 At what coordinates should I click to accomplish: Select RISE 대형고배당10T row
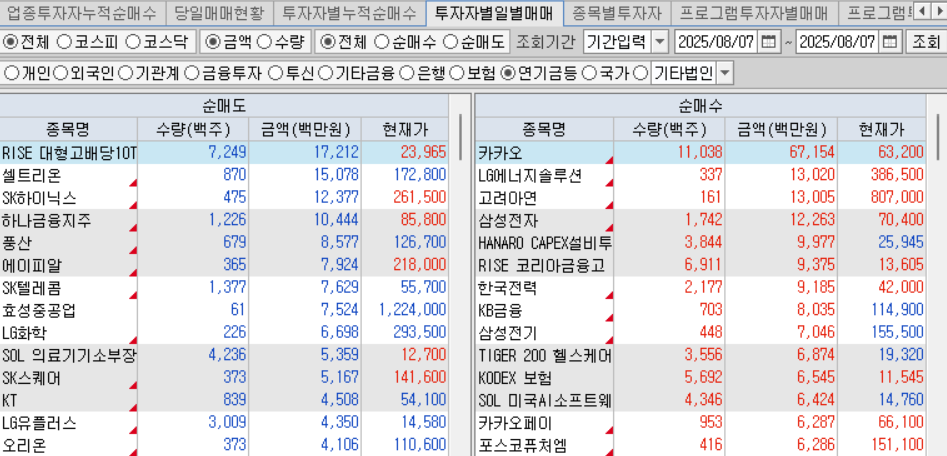pyautogui.click(x=224, y=152)
